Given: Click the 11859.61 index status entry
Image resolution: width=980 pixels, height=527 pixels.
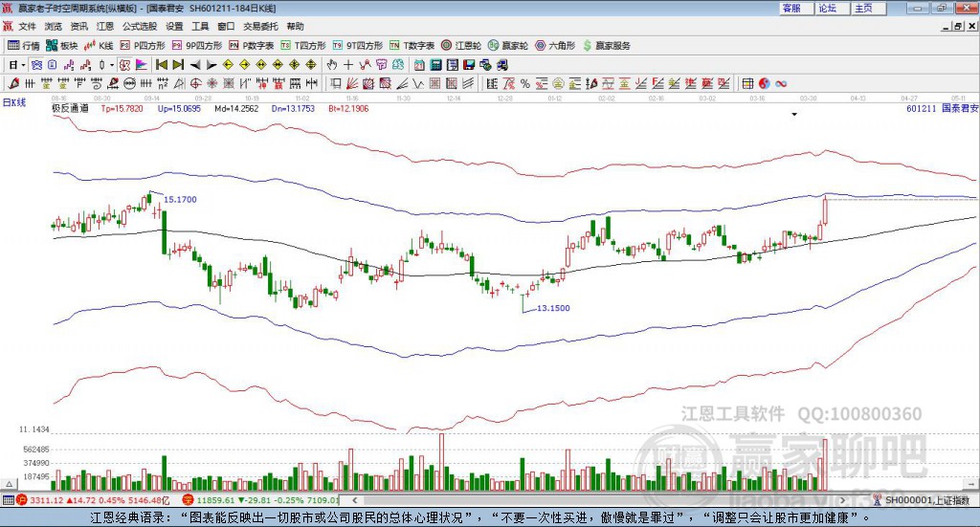Looking at the screenshot, I should click(x=260, y=500).
